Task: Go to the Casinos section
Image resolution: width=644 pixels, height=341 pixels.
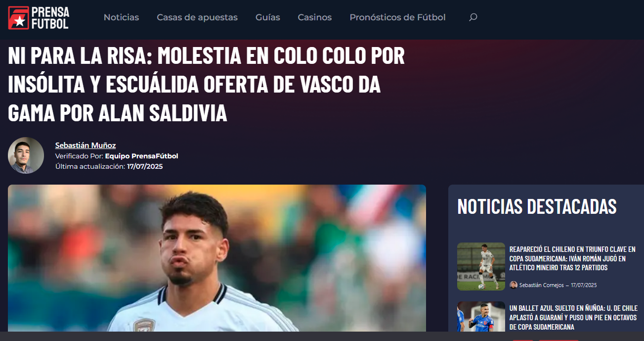Action: click(315, 17)
